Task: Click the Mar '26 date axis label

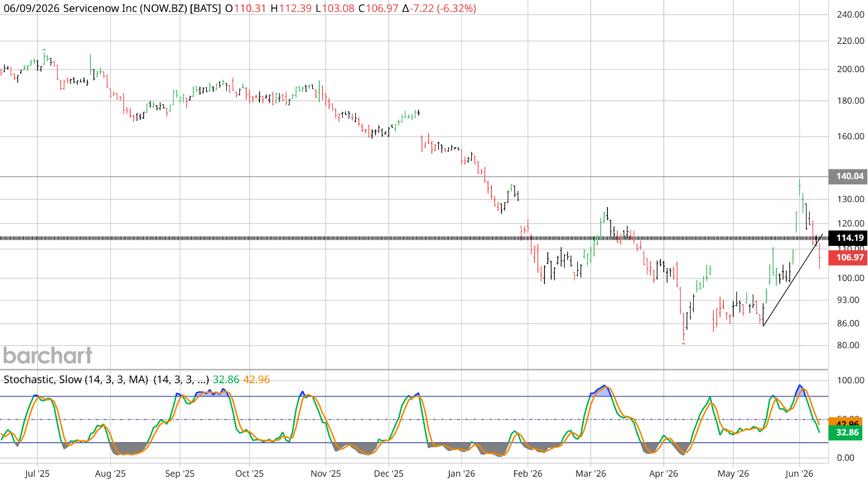Action: click(x=591, y=473)
